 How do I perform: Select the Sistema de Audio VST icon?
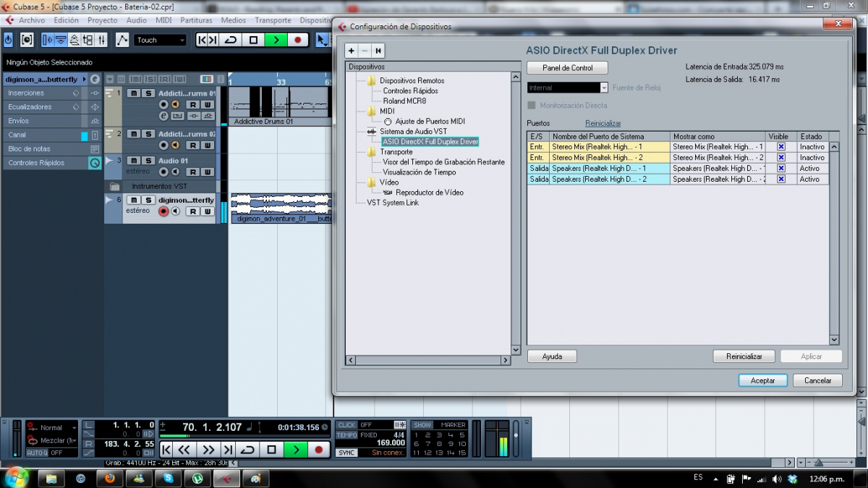[x=371, y=132]
